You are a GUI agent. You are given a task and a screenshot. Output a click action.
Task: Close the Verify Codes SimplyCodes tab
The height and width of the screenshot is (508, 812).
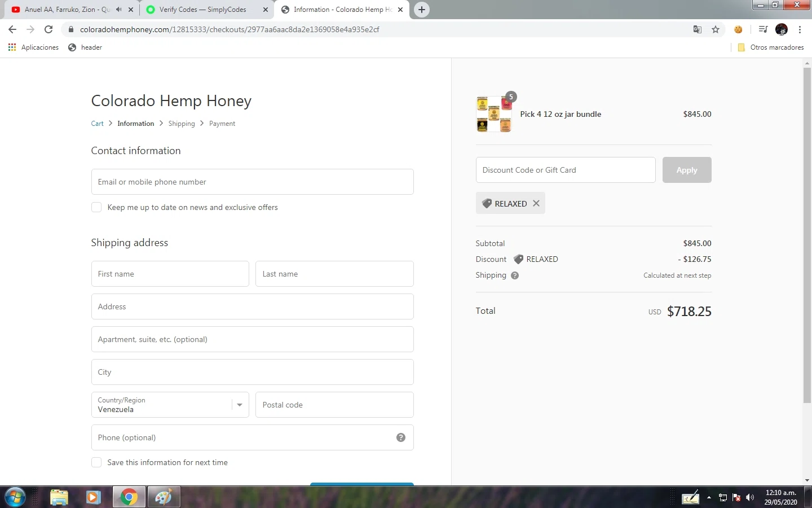coord(266,10)
